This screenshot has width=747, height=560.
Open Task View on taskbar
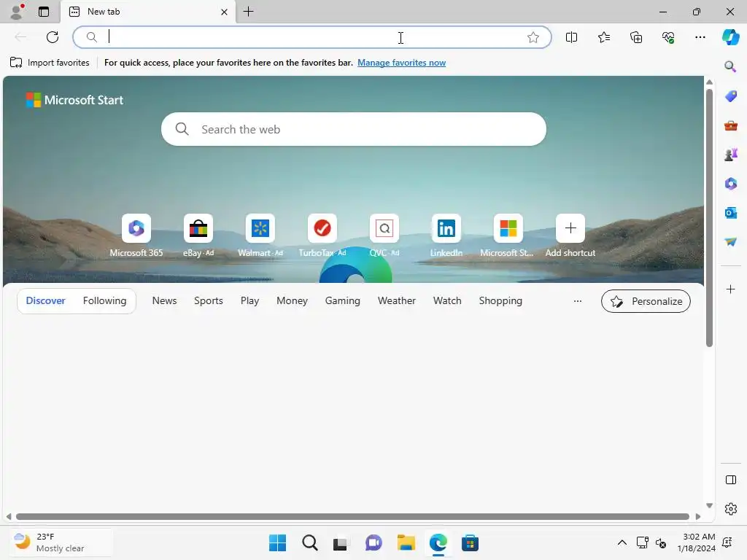click(340, 542)
